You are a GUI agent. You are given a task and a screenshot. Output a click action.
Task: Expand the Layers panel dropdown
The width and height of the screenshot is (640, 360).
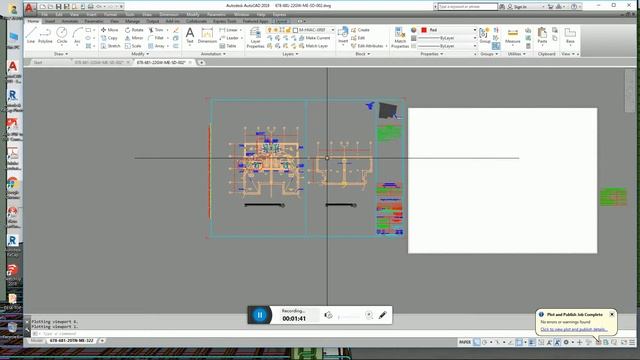290,54
